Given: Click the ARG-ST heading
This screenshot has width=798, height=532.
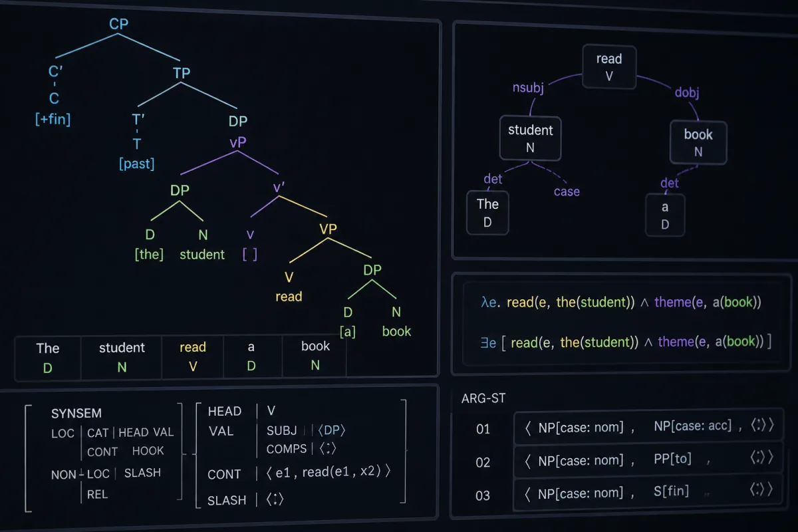Looking at the screenshot, I should [x=483, y=399].
